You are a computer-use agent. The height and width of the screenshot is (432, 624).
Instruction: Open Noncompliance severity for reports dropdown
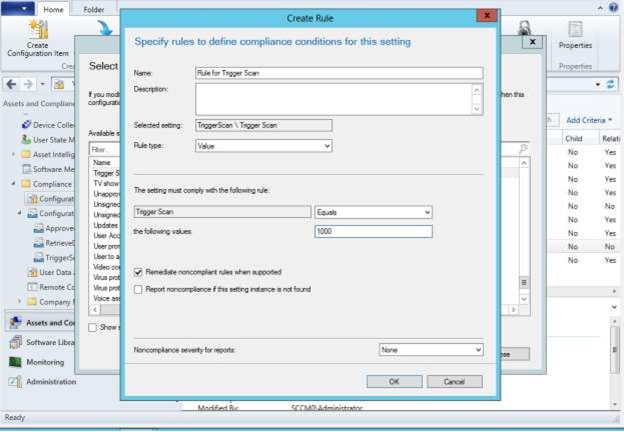tap(431, 350)
